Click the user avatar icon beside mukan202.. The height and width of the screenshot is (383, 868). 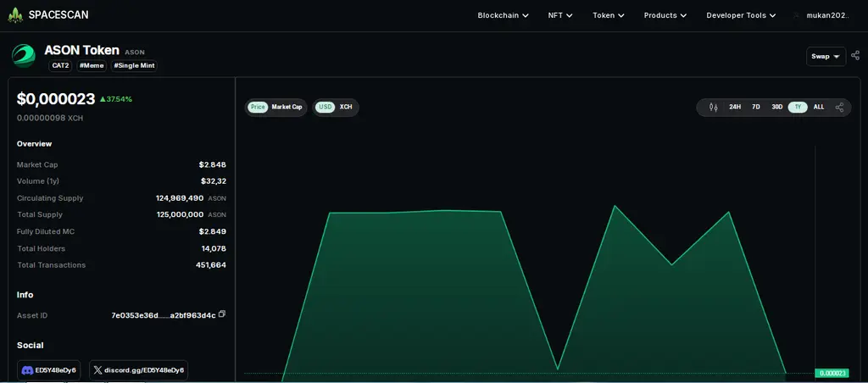[x=797, y=15]
